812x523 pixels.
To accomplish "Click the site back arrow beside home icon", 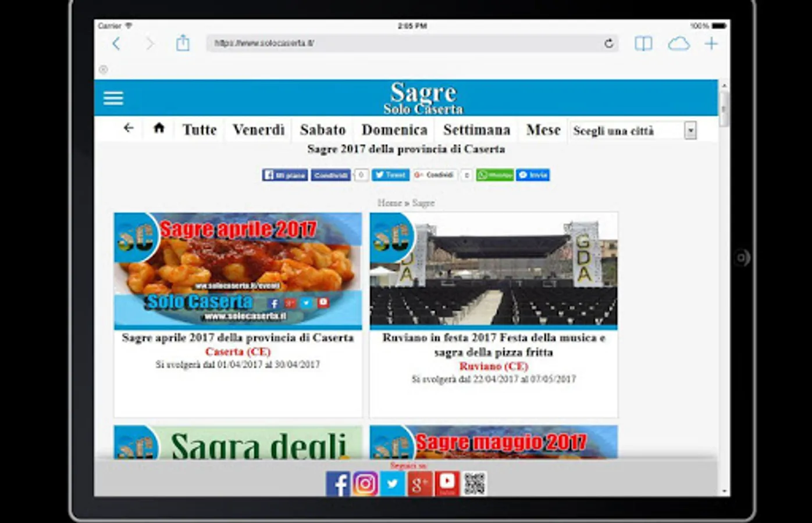I will point(129,128).
